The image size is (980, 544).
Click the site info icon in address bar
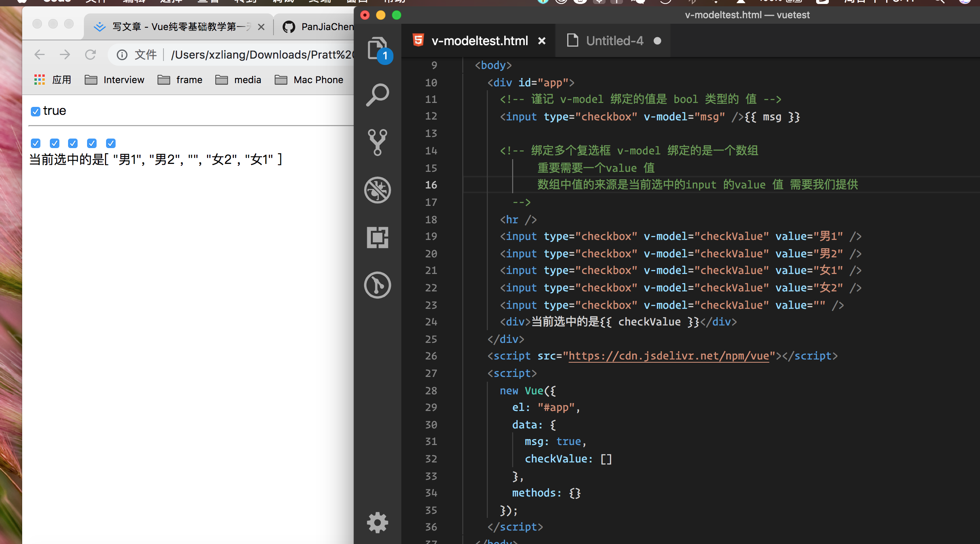coord(122,55)
